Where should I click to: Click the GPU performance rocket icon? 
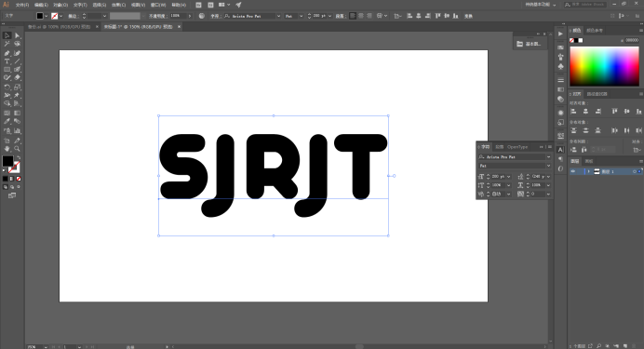(238, 5)
